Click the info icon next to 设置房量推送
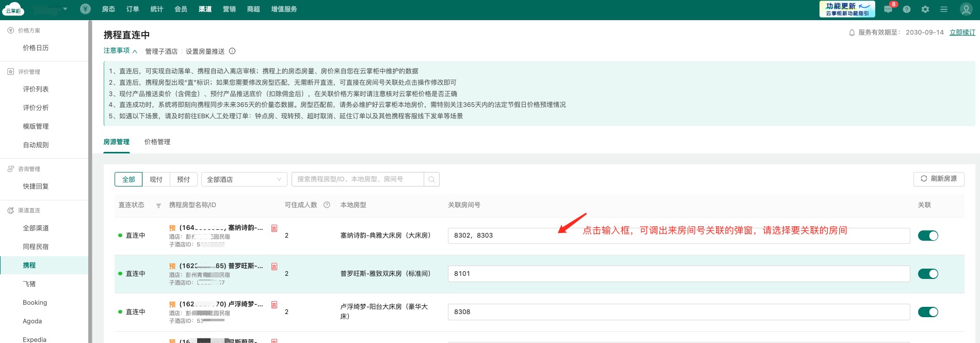The width and height of the screenshot is (980, 343). click(x=232, y=51)
